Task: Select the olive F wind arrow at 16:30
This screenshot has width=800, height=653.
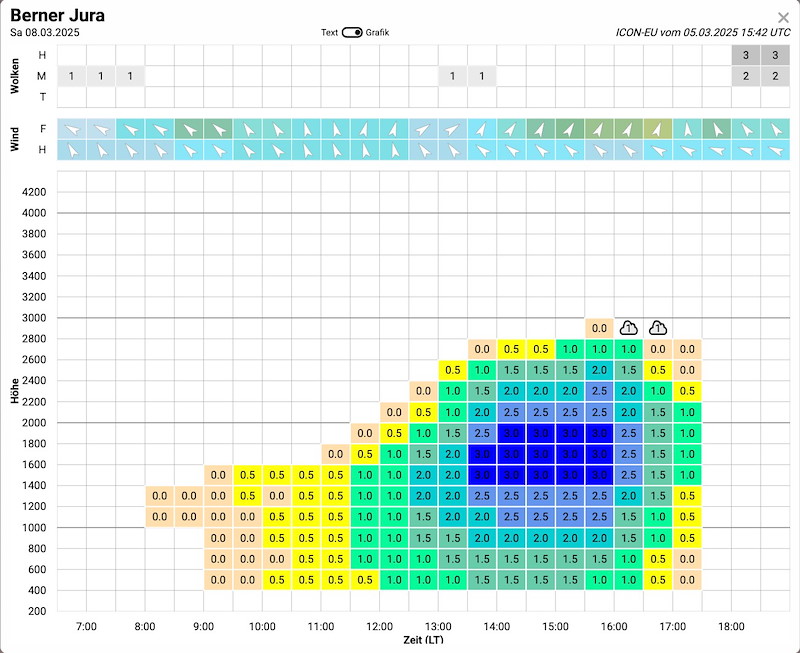Action: coord(658,129)
